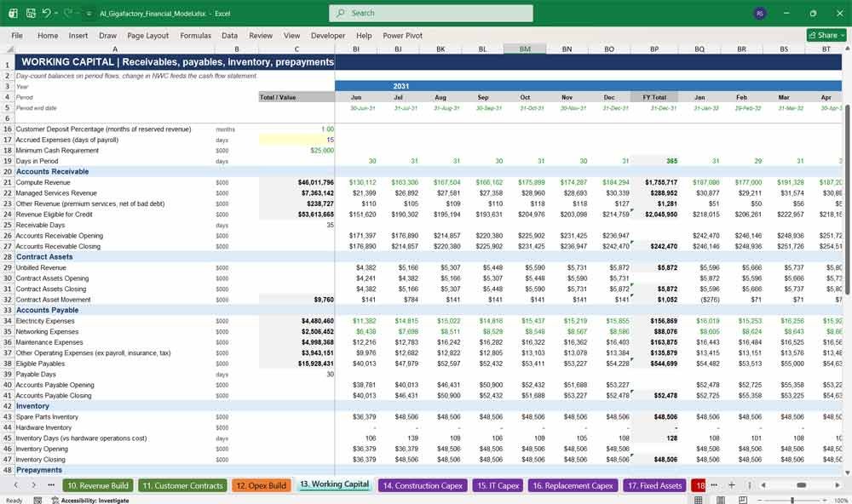
Task: Switch to Page Layout view icon
Action: [721, 500]
